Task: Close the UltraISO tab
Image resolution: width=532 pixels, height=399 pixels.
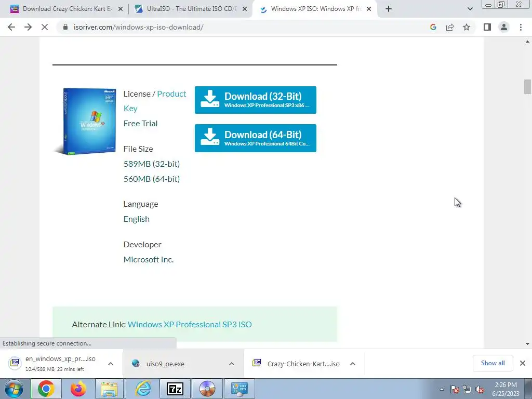Action: [244, 9]
